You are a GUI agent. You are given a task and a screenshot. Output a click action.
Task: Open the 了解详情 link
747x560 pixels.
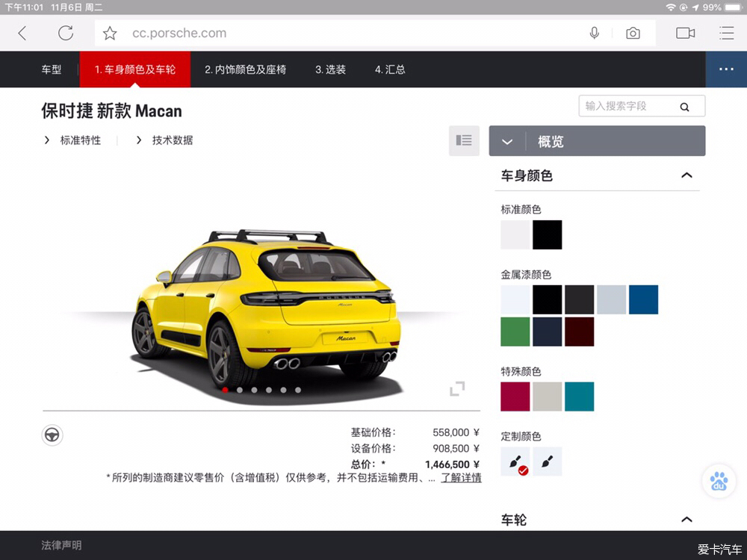461,478
